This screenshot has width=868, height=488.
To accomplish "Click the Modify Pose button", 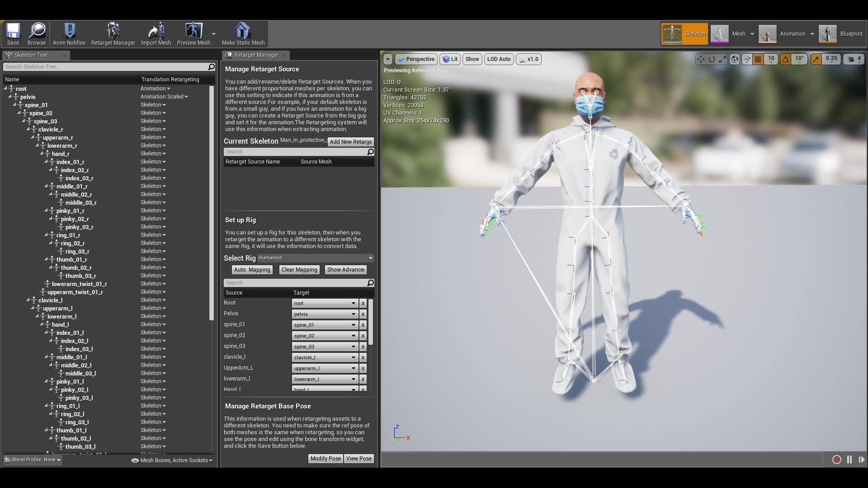I will (325, 459).
